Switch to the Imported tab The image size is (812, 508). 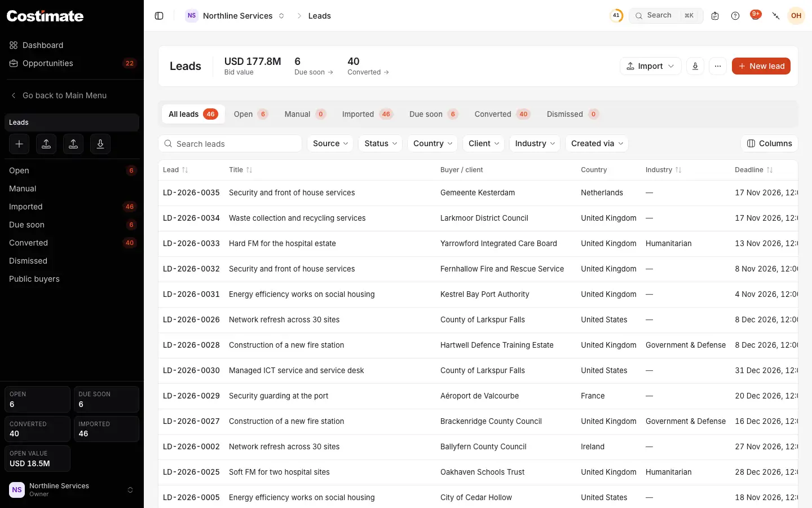click(367, 114)
